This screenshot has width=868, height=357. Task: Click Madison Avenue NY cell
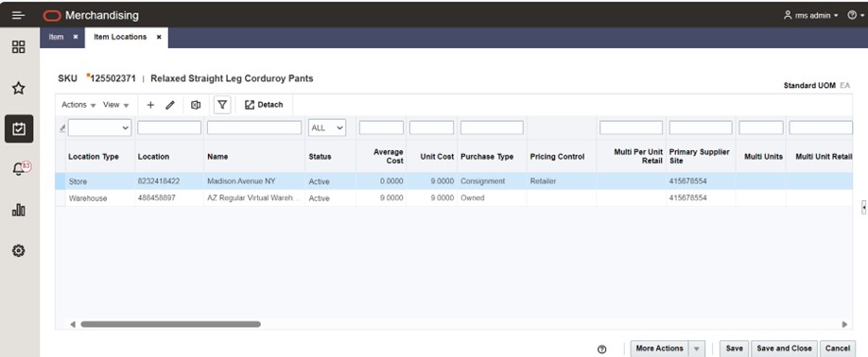coord(241,181)
